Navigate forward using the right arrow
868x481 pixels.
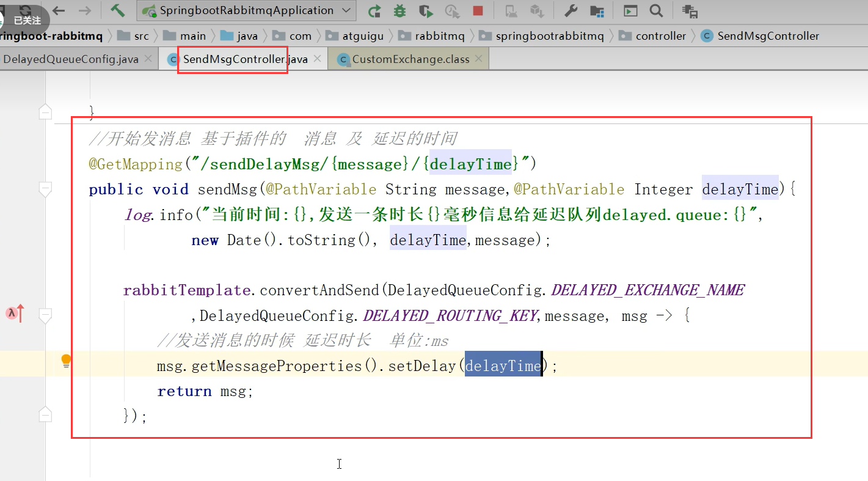pyautogui.click(x=85, y=10)
